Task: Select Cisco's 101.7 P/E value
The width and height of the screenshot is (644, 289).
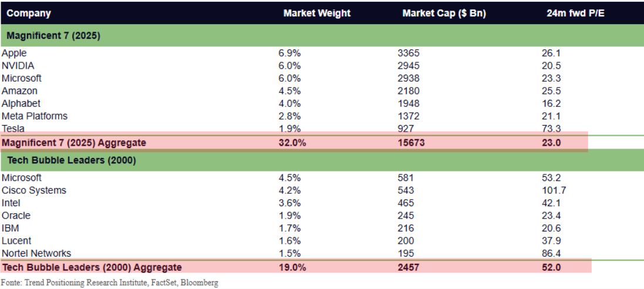Action: (554, 190)
